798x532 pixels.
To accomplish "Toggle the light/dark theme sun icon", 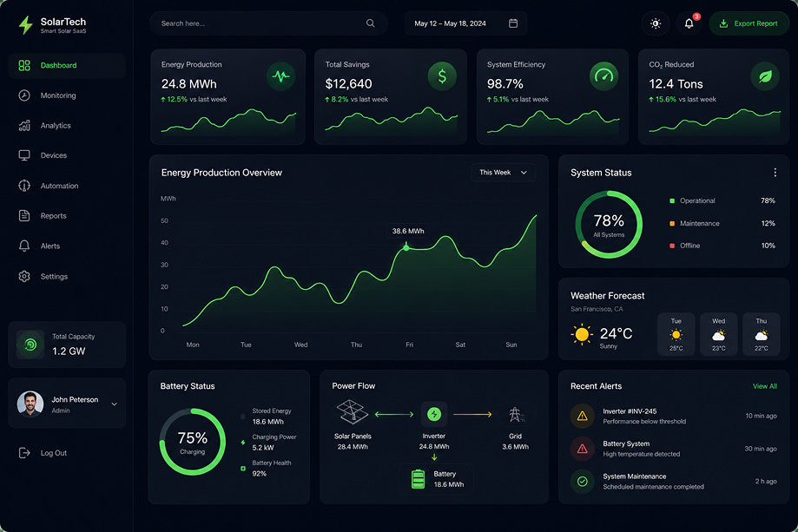I will tap(656, 23).
